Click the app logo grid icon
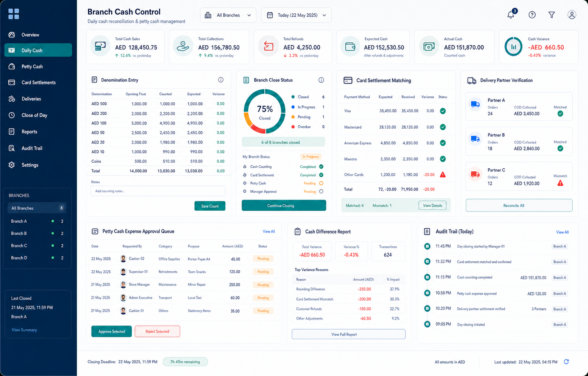 coord(13,14)
